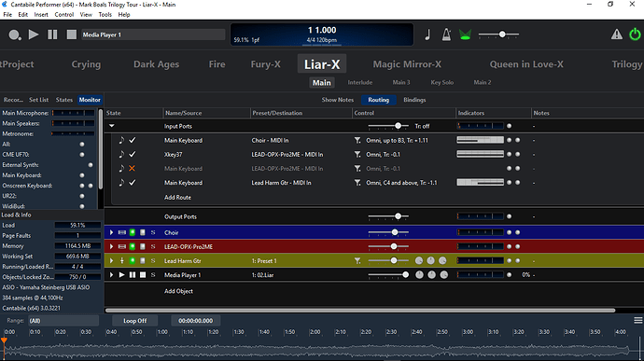
Task: Disable the Main Keyboard to Choir route checkmark
Action: pyautogui.click(x=133, y=141)
